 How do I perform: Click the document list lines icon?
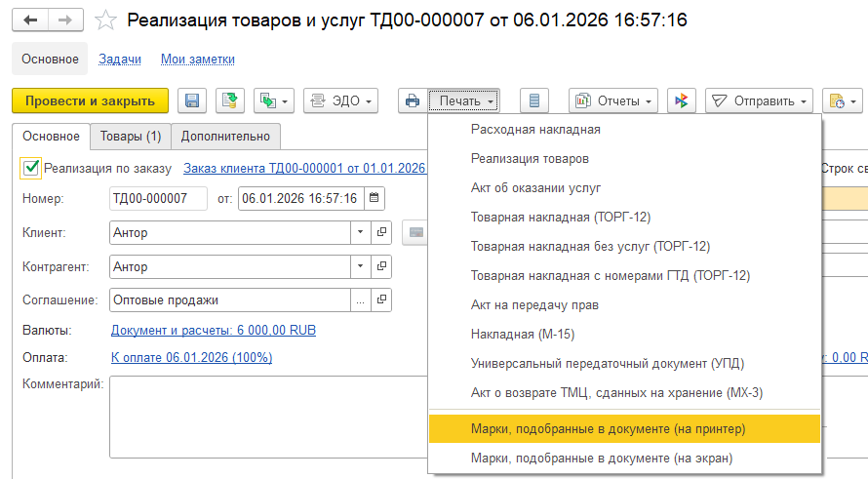(534, 100)
